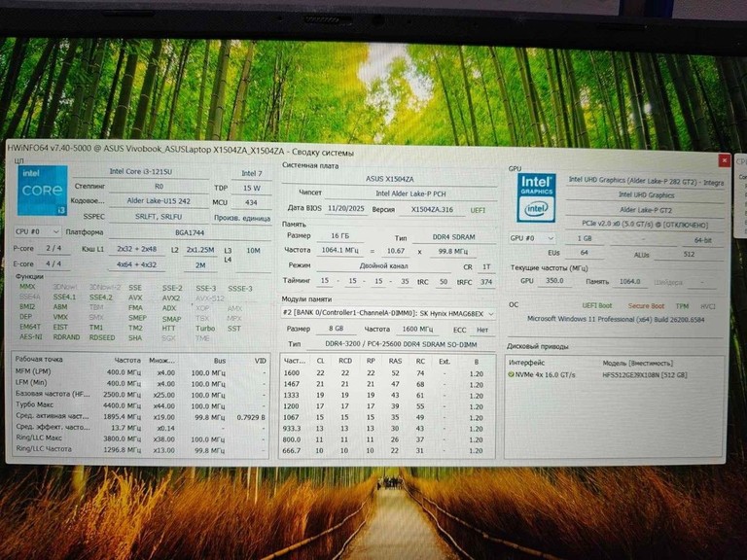747x560 pixels.
Task: Click memory frequency 1064.1 МГц value
Action: click(x=339, y=251)
